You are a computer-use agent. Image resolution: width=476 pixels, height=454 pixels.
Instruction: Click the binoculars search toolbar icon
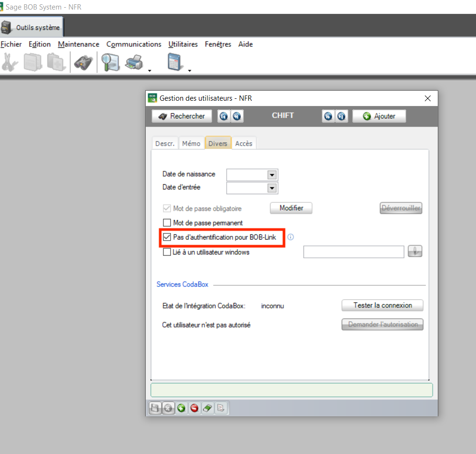point(83,63)
